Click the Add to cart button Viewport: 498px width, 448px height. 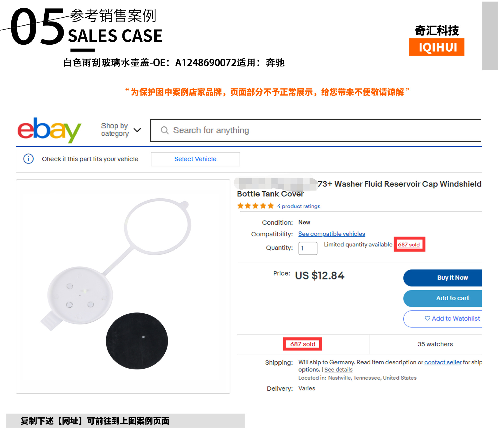coord(442,298)
